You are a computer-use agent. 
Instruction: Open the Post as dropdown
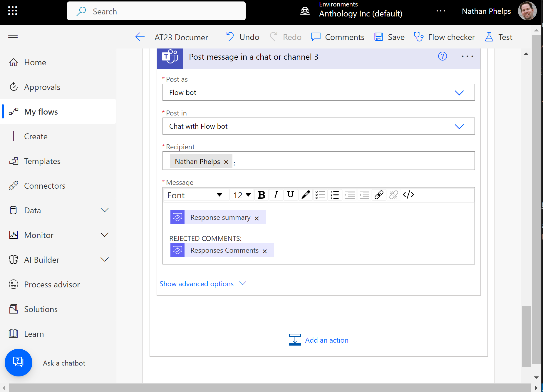pyautogui.click(x=319, y=93)
